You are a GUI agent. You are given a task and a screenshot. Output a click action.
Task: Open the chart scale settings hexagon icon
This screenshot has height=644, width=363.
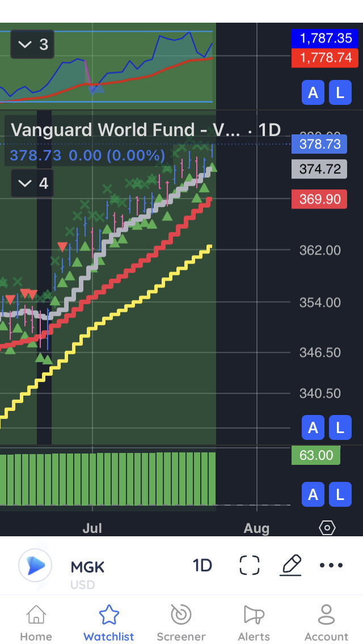click(x=327, y=528)
